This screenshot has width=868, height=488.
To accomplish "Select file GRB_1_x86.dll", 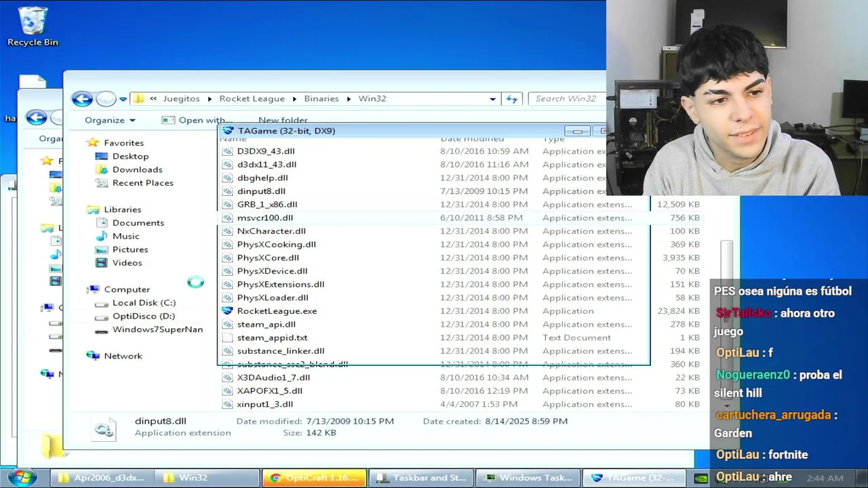I will [x=267, y=205].
